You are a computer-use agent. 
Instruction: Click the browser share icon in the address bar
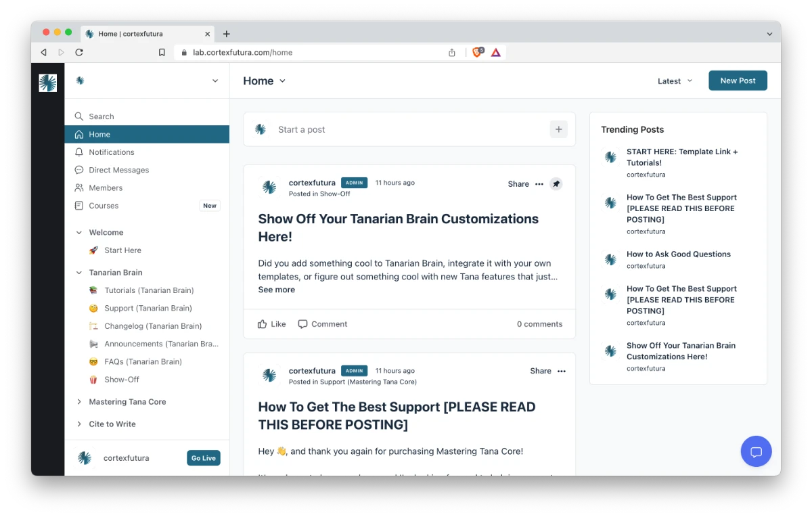(452, 52)
